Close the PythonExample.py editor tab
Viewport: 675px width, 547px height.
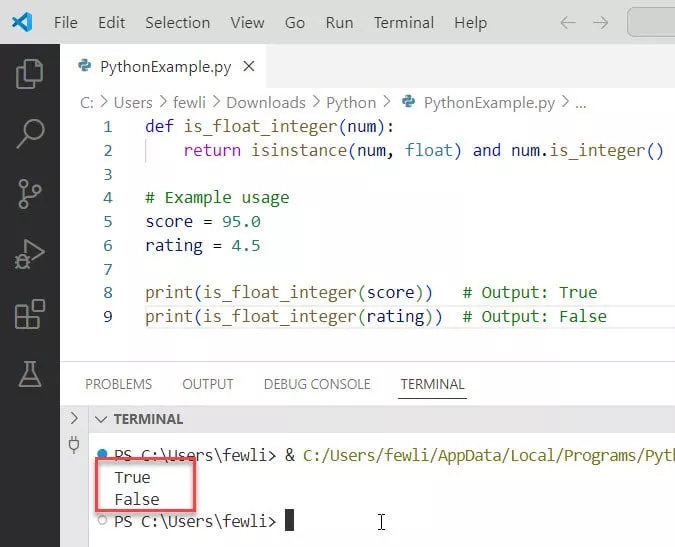(249, 66)
